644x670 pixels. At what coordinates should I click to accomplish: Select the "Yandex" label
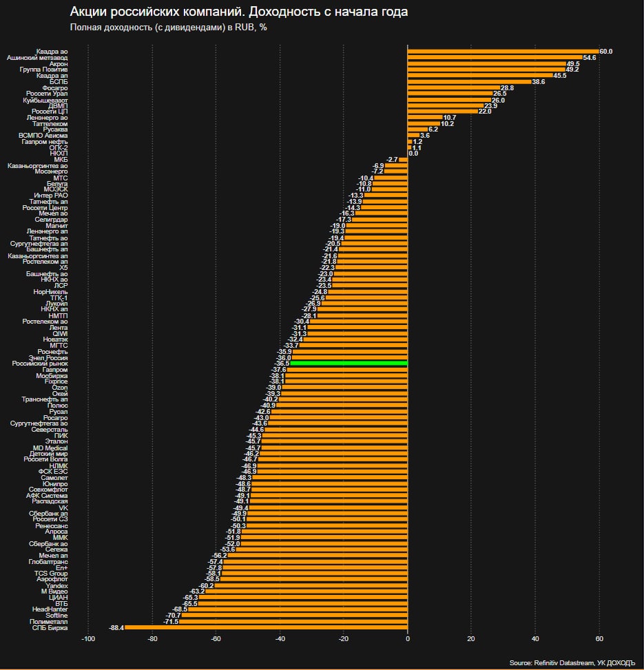point(57,586)
